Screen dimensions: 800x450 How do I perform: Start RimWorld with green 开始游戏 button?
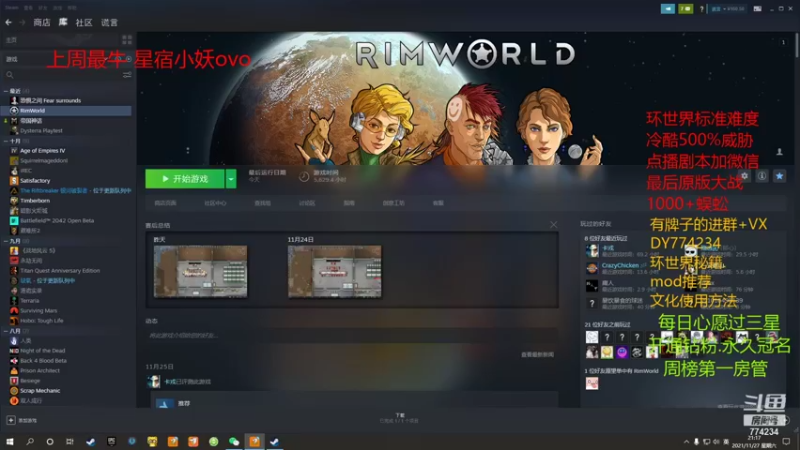pos(185,179)
